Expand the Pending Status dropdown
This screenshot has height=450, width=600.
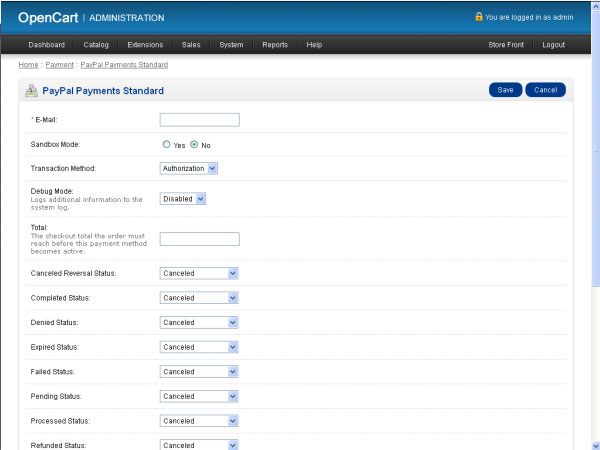coord(199,396)
